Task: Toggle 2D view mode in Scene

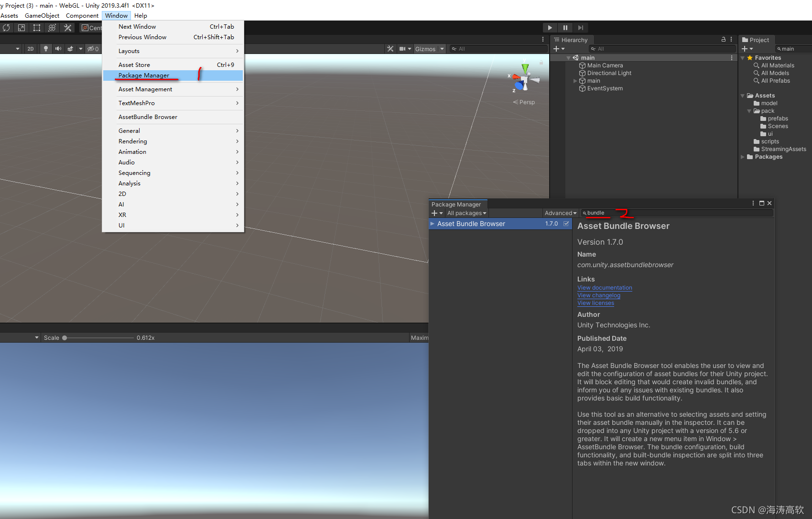Action: (31, 49)
